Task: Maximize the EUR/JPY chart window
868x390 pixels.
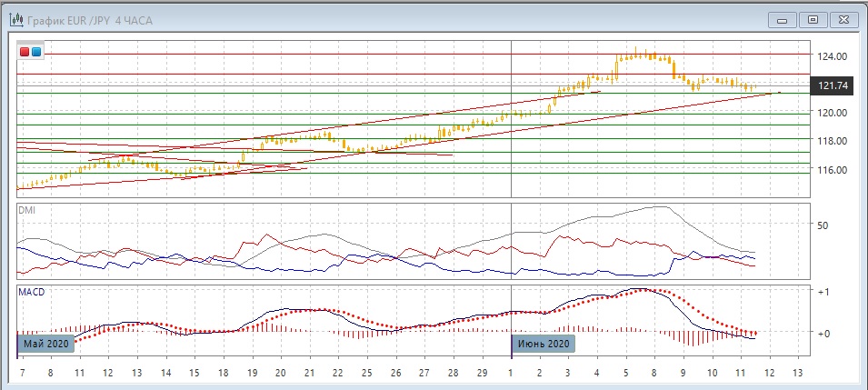Action: click(813, 19)
